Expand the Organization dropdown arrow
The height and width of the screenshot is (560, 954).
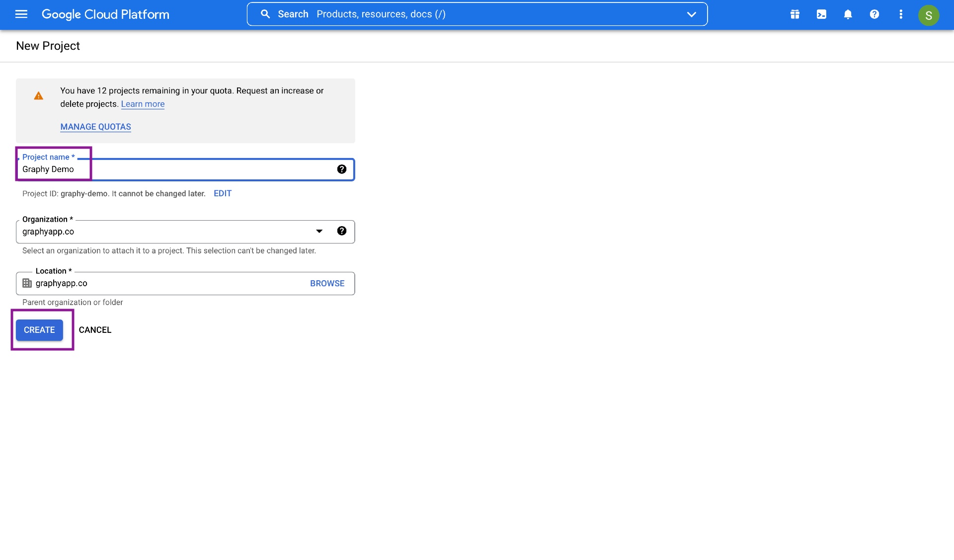tap(319, 231)
